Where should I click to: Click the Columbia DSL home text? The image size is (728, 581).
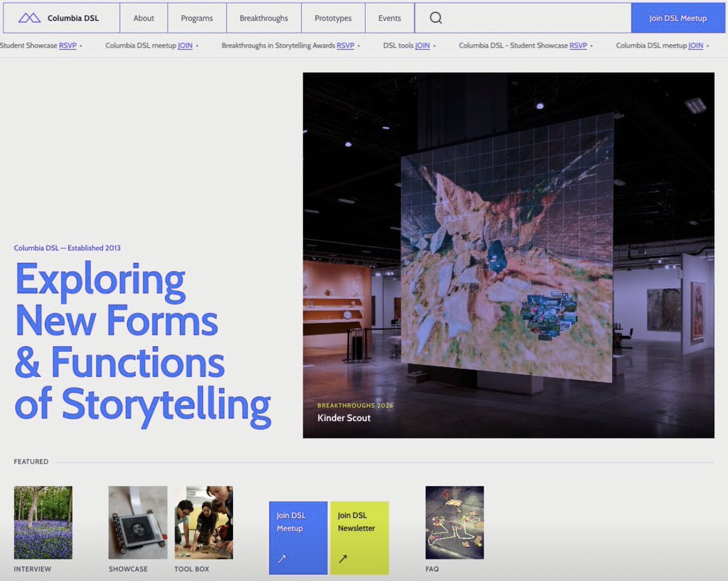coord(73,18)
